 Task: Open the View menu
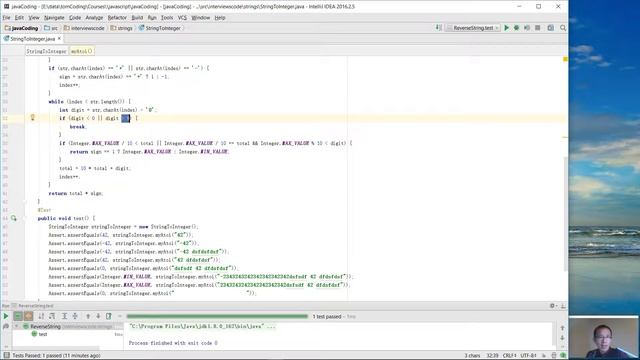(x=34, y=18)
